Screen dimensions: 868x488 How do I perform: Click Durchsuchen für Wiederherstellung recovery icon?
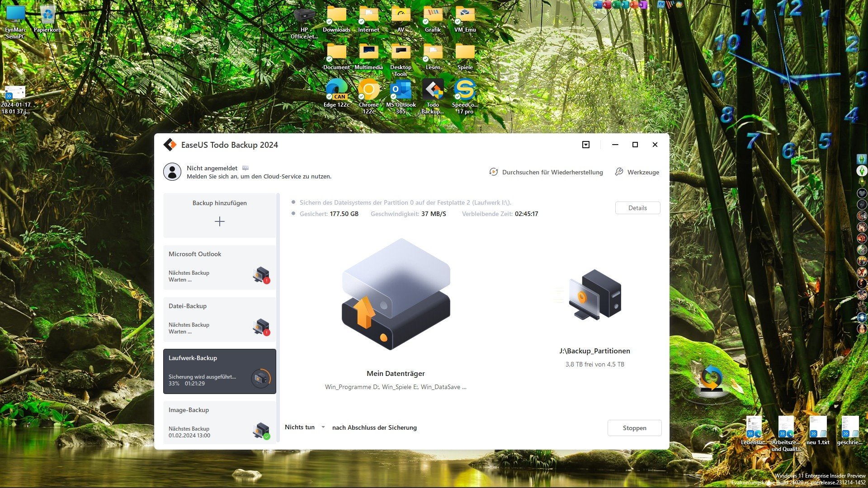(x=493, y=172)
